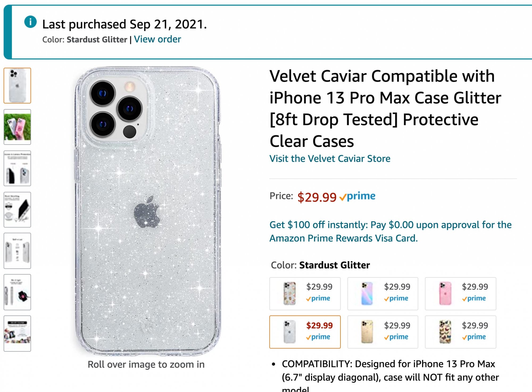Click the prime logo beside the price
Image resolution: width=532 pixels, height=392 pixels.
coord(358,197)
